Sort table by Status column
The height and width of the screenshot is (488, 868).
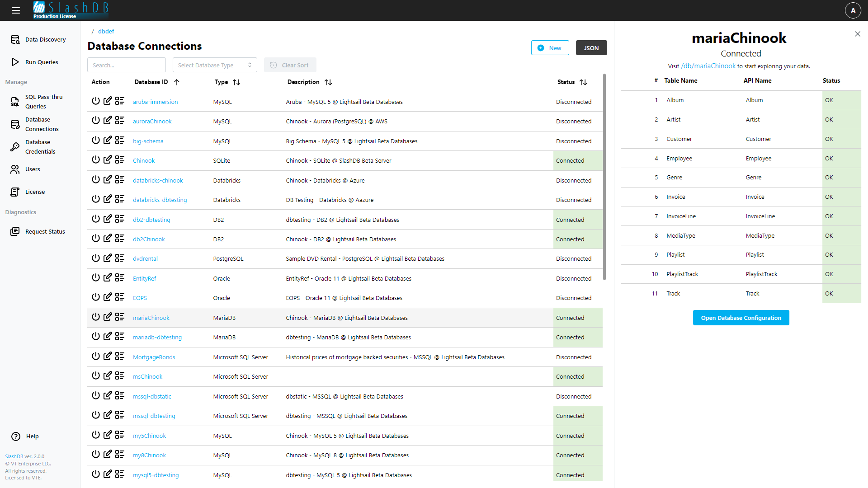(x=583, y=82)
